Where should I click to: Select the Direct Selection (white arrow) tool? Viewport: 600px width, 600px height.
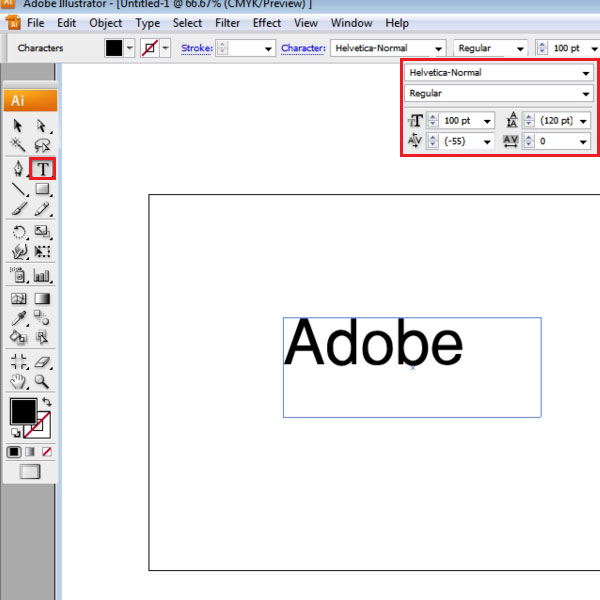coord(41,126)
